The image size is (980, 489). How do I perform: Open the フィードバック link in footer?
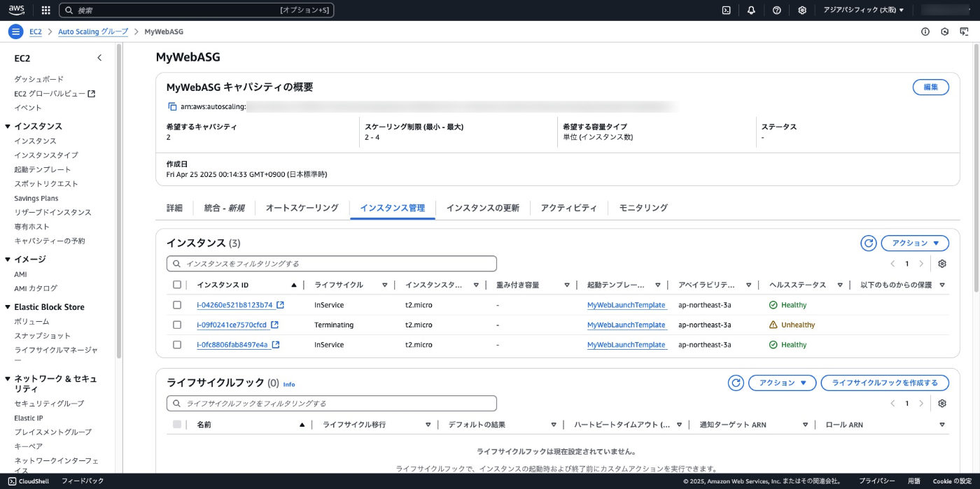pos(83,481)
